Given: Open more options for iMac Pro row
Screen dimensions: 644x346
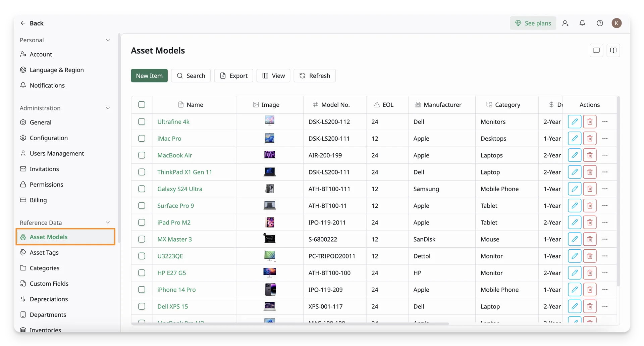Looking at the screenshot, I should [x=605, y=138].
